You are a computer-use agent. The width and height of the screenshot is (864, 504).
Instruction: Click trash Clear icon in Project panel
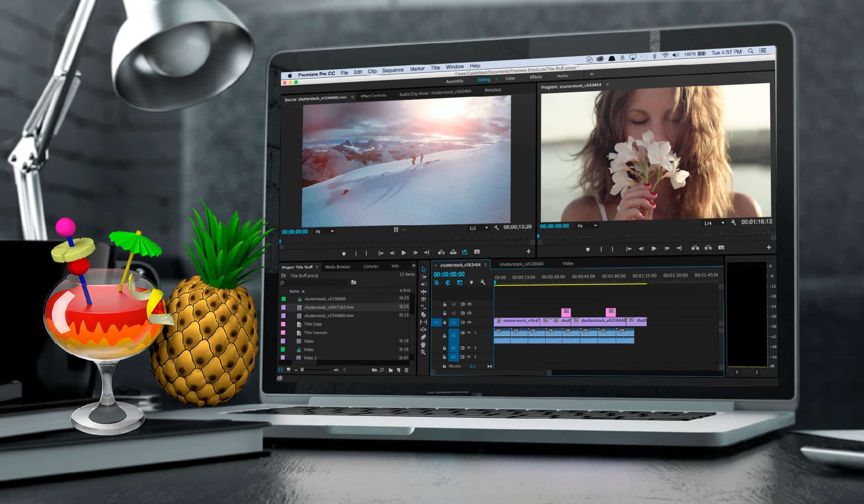click(x=406, y=370)
